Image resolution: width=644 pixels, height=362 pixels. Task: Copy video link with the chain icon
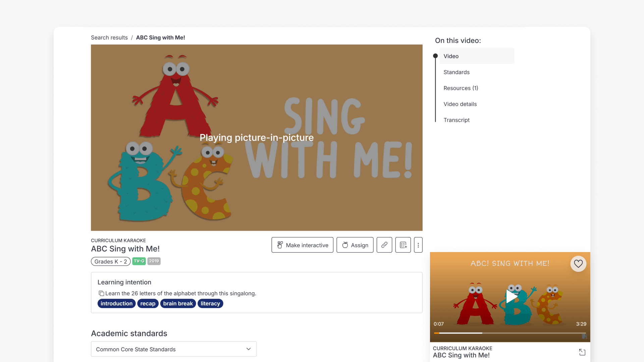point(384,245)
